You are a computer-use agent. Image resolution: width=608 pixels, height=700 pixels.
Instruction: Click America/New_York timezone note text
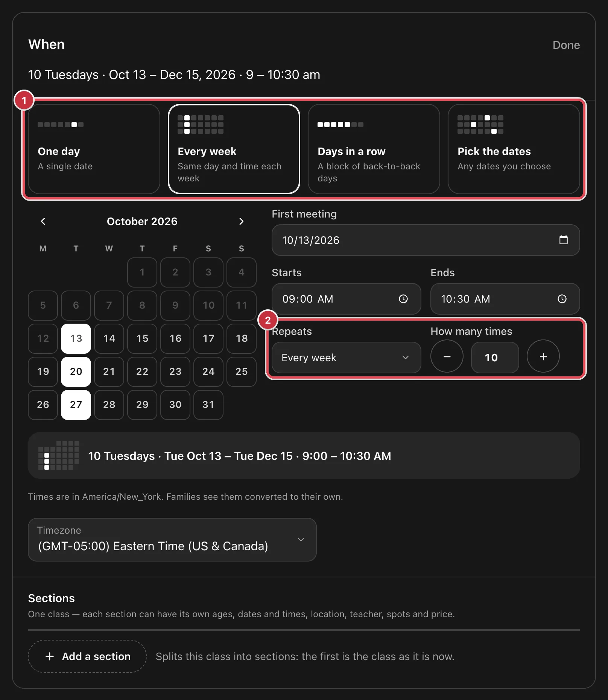coord(185,497)
